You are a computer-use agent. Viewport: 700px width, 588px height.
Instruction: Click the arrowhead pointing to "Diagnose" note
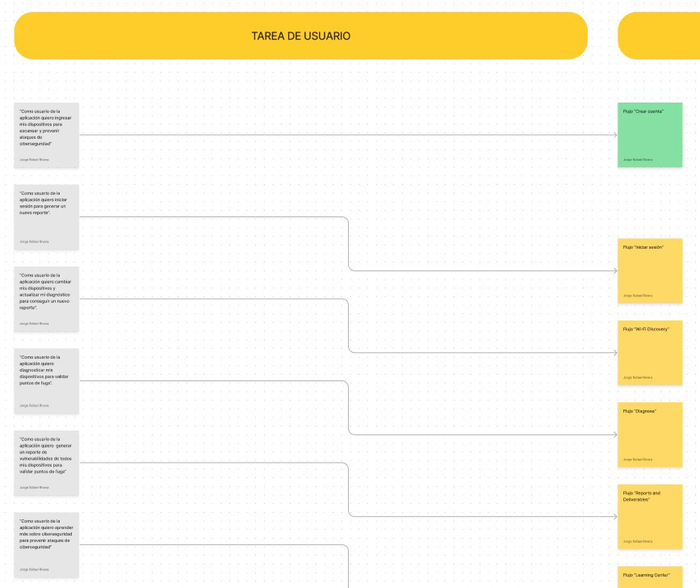click(x=615, y=435)
